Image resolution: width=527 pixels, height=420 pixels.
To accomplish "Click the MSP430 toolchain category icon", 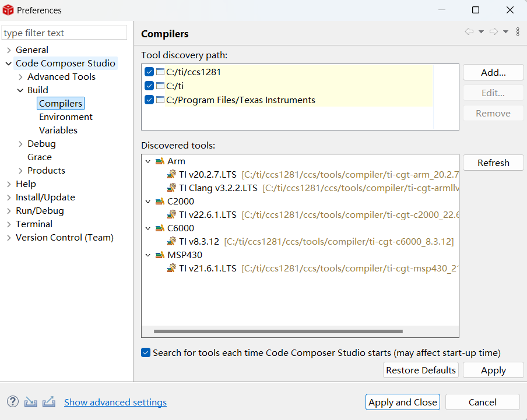I will [x=160, y=255].
